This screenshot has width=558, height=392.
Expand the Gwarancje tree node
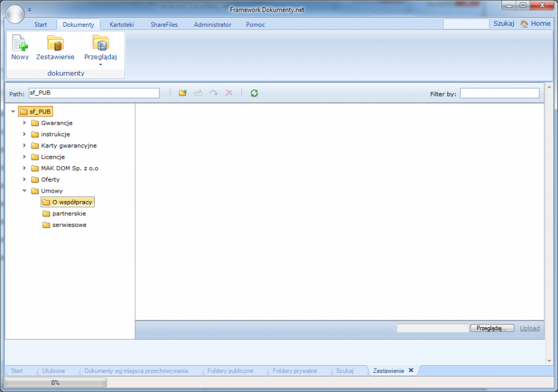(24, 123)
